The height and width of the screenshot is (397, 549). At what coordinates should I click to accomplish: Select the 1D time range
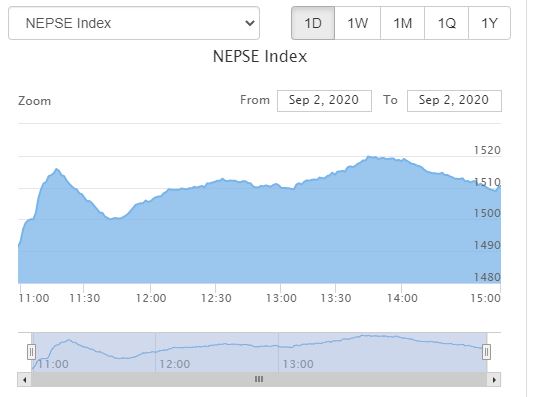click(313, 23)
